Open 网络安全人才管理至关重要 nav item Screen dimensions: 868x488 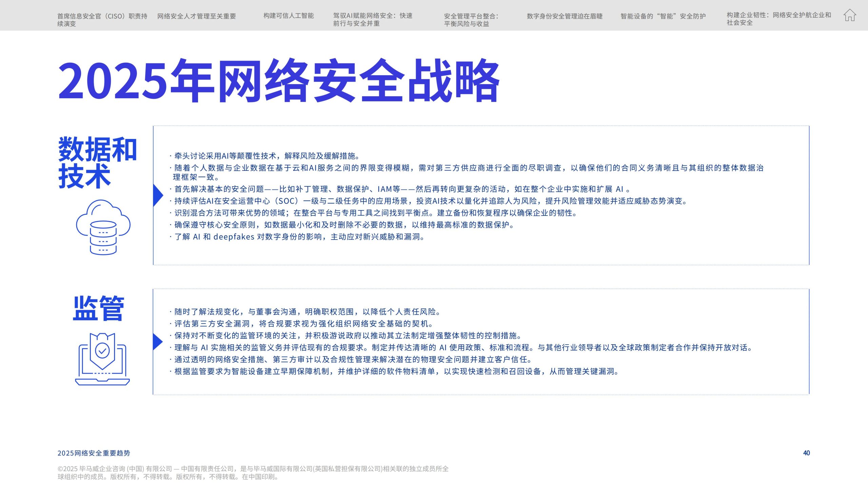coord(196,16)
